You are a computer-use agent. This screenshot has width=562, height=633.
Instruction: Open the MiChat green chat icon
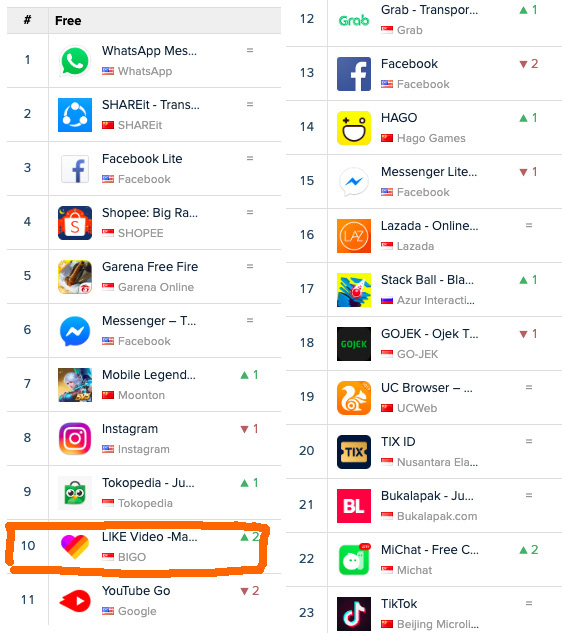coord(354,560)
